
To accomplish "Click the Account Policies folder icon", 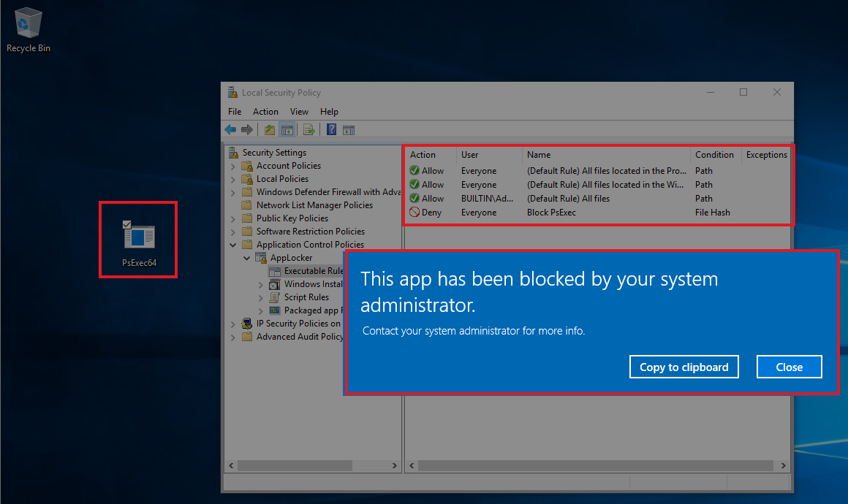I will (247, 165).
